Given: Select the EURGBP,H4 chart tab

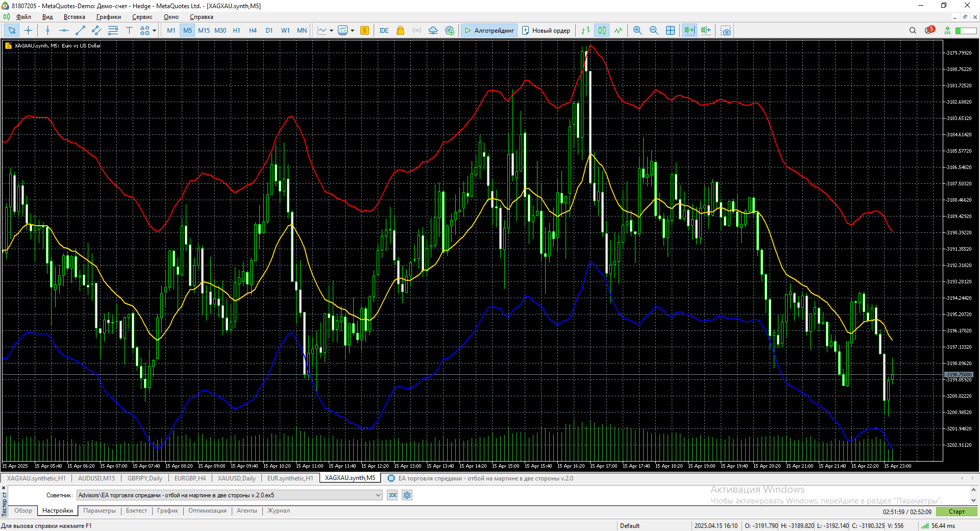Looking at the screenshot, I should 190,478.
